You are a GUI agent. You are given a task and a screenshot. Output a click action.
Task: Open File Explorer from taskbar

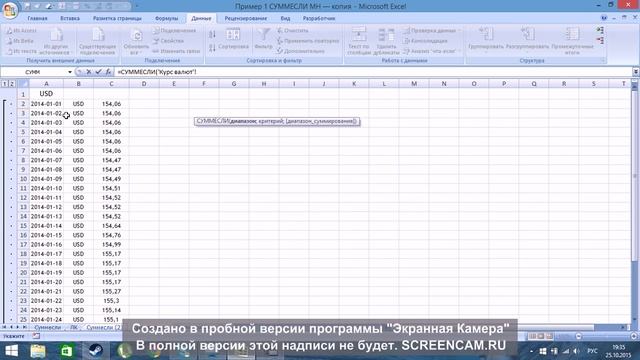click(38, 351)
